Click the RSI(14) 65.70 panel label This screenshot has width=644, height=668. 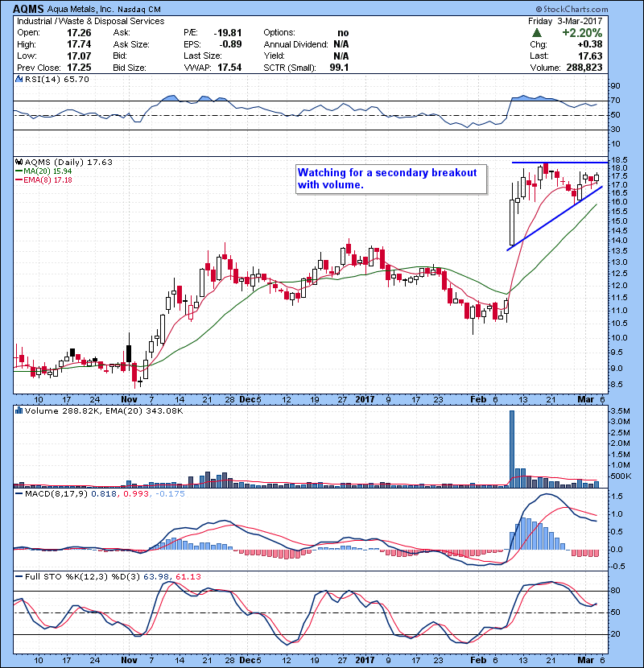(56, 79)
